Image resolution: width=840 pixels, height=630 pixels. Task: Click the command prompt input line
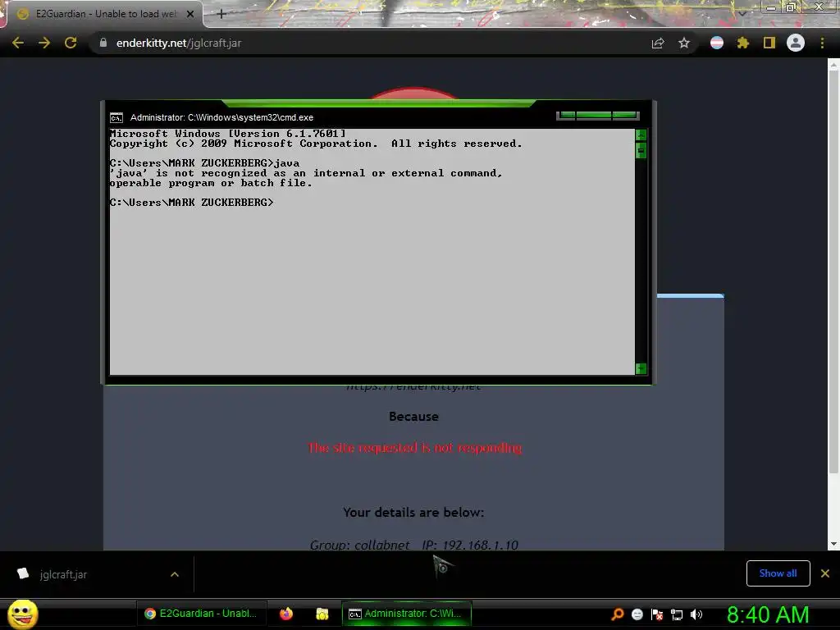pos(192,203)
